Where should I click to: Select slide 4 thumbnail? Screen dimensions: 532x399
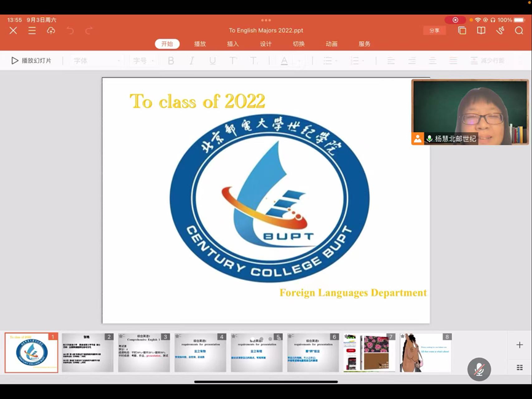tap(200, 352)
